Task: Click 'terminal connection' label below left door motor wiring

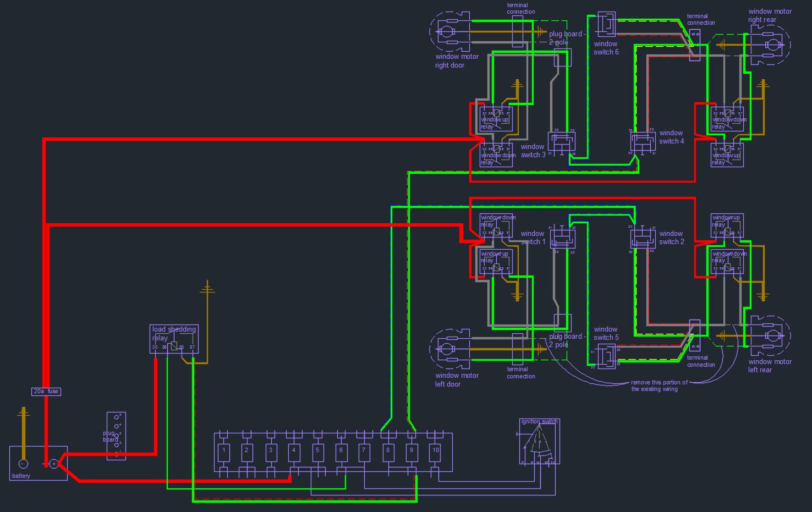Action: (x=521, y=373)
